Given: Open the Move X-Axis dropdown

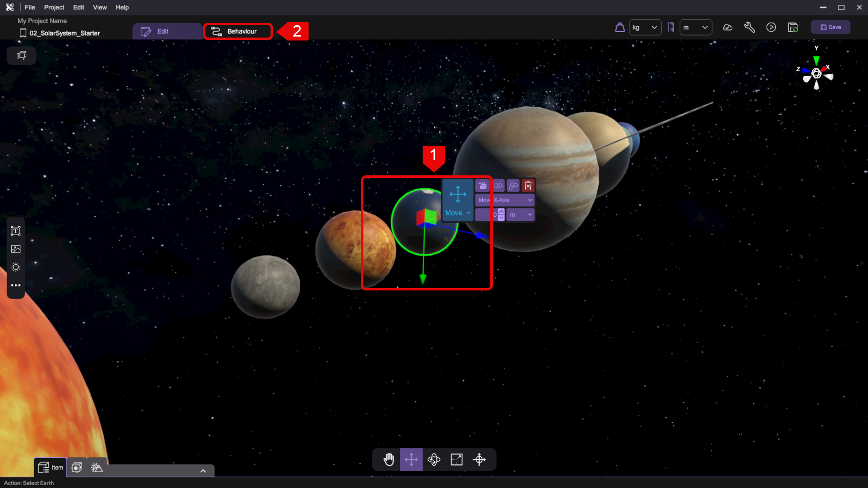Looking at the screenshot, I should tap(505, 200).
